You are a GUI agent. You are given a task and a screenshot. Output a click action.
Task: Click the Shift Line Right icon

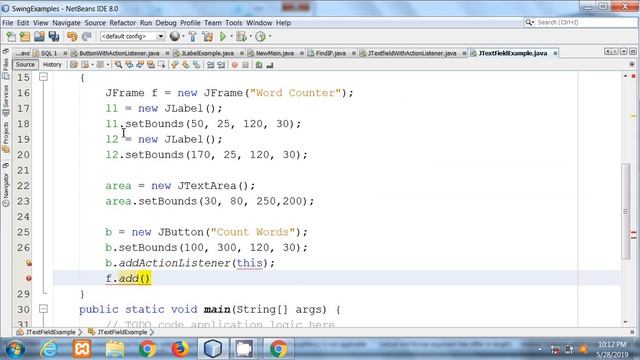click(x=221, y=65)
